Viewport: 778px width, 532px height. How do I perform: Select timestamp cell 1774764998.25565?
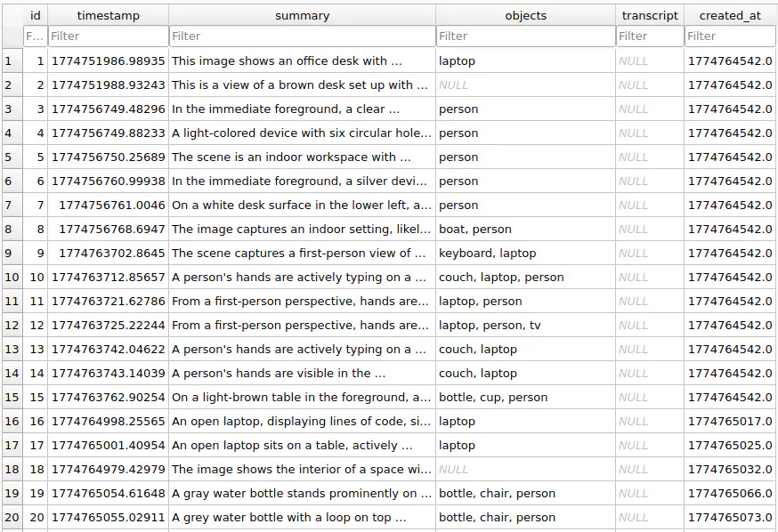coord(109,421)
